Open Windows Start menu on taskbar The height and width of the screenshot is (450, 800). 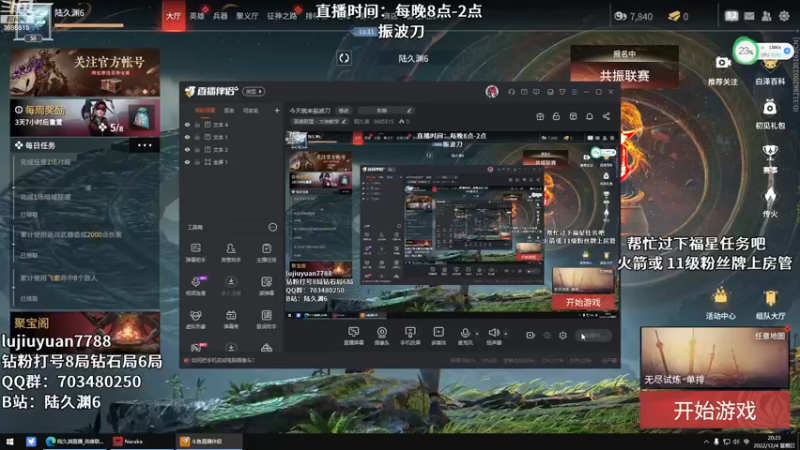pos(10,441)
